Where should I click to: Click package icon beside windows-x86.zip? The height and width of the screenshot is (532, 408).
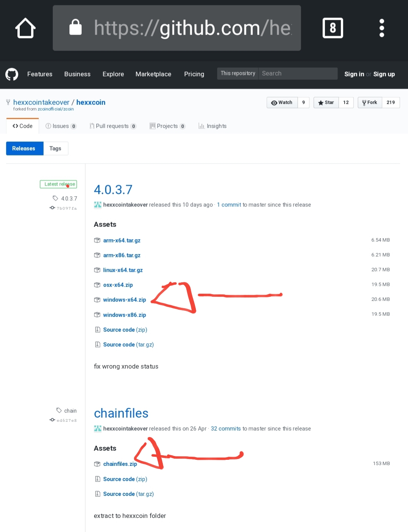(97, 315)
